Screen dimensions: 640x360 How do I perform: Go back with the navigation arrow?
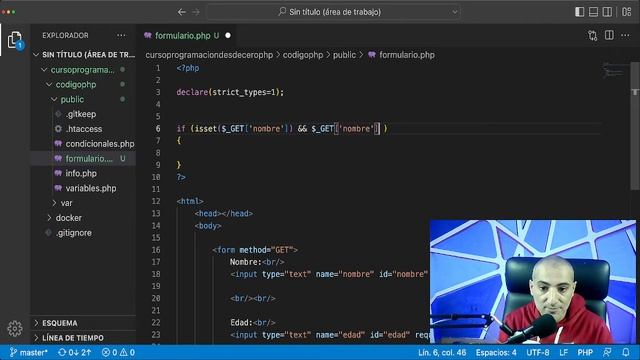coord(182,12)
